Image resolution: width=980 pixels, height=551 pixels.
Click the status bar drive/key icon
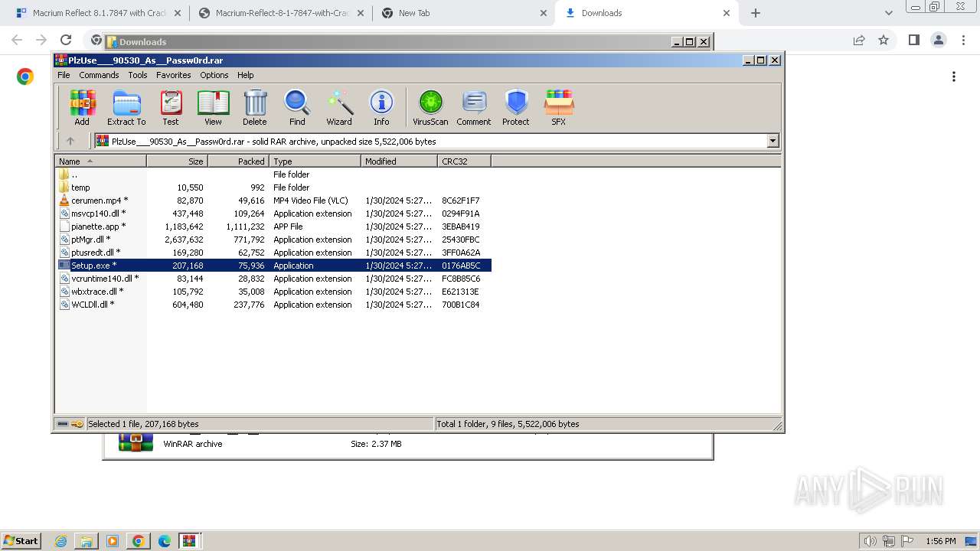pyautogui.click(x=70, y=423)
